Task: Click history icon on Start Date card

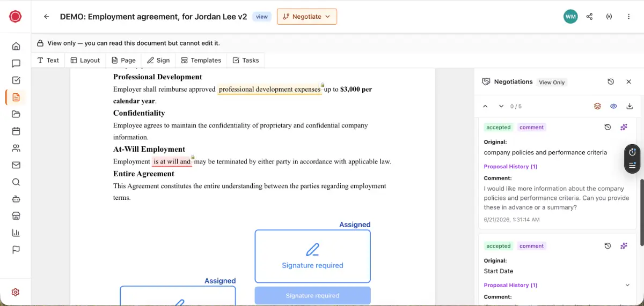Action: click(x=608, y=246)
